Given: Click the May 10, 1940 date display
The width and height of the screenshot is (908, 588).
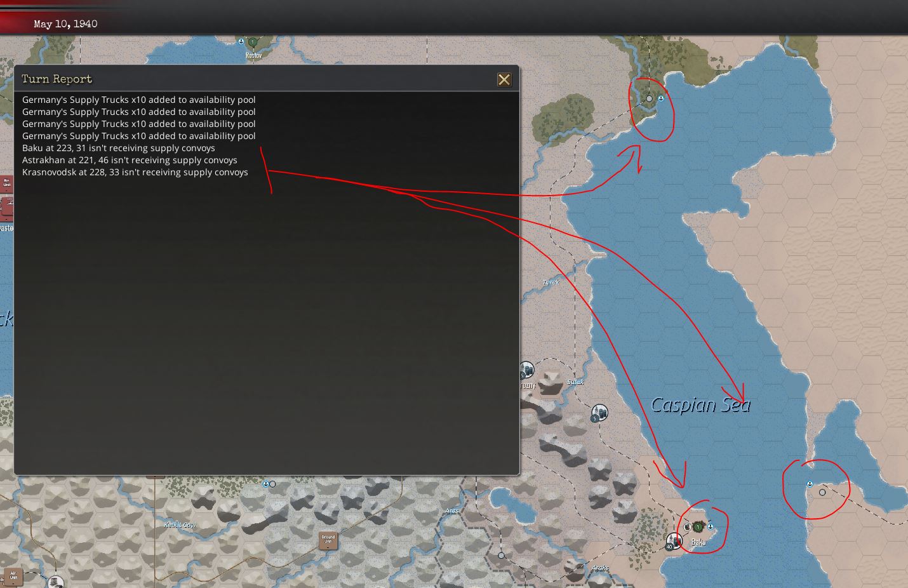Looking at the screenshot, I should click(x=65, y=24).
